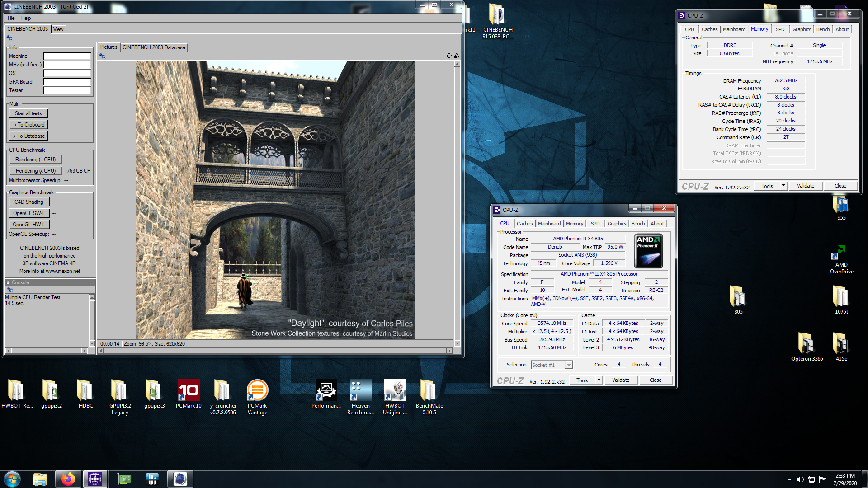Switch to the Mainboard tab in the CPU-Z CPU window
Image resolution: width=868 pixels, height=488 pixels.
[549, 224]
